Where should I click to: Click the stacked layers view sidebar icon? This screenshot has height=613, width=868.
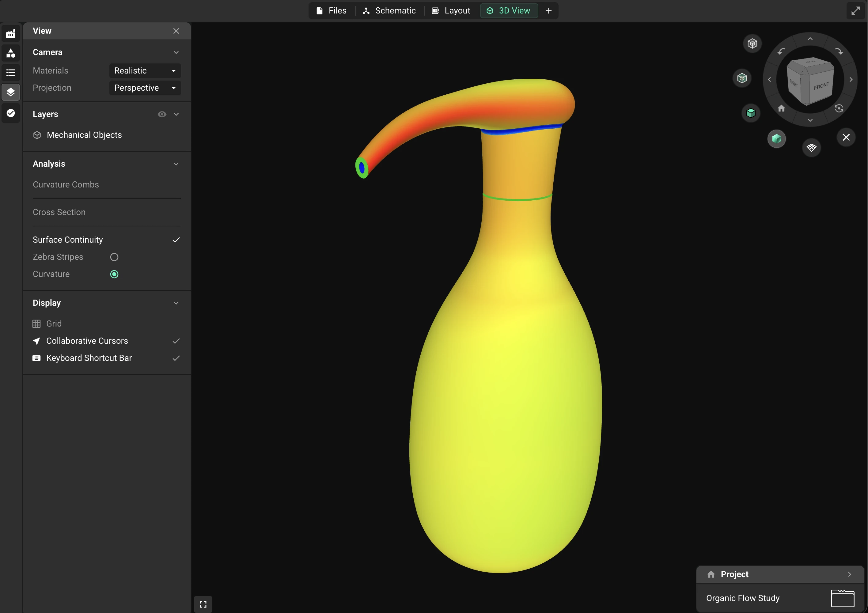click(11, 92)
